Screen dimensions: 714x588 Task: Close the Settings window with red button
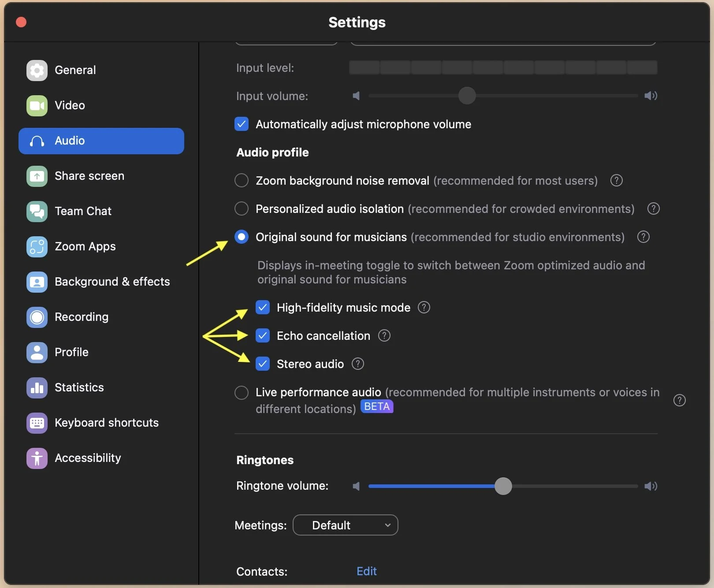pyautogui.click(x=21, y=22)
